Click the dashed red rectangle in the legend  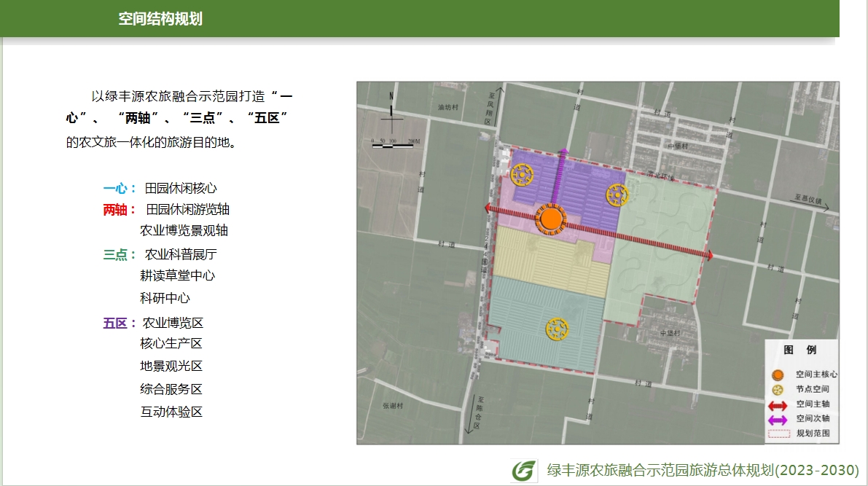point(779,434)
